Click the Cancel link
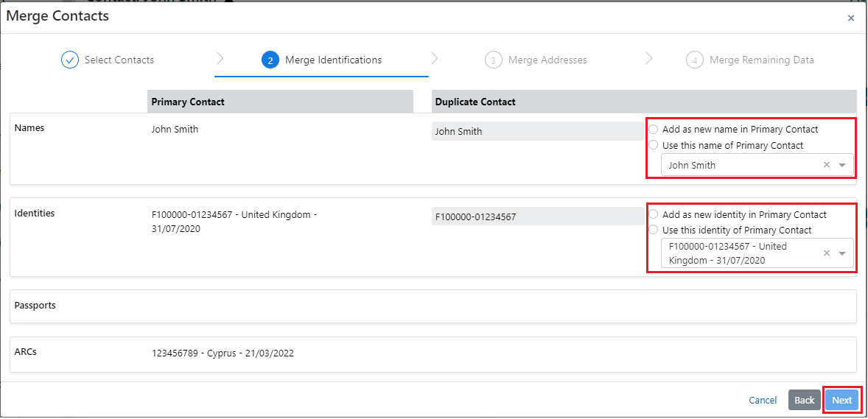Viewport: 868px width, 419px height. pos(763,401)
